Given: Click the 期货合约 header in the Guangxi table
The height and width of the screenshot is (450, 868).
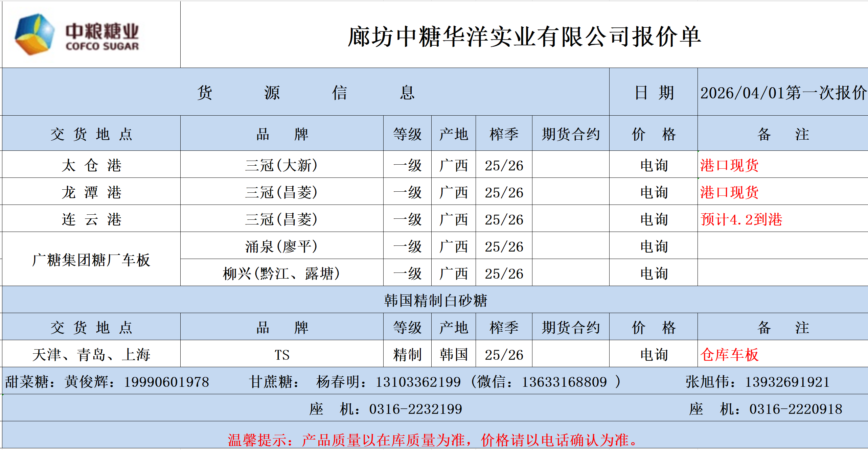Looking at the screenshot, I should click(x=571, y=134).
